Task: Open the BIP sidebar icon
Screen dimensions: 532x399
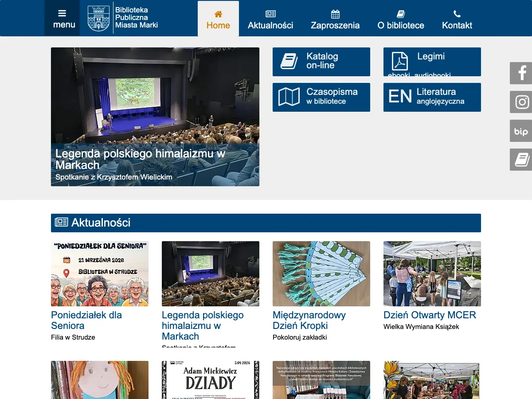Action: 521,131
